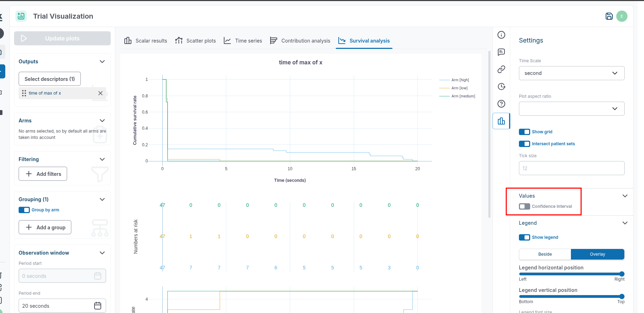The image size is (644, 313).
Task: Click the Tick size input field
Action: 572,168
